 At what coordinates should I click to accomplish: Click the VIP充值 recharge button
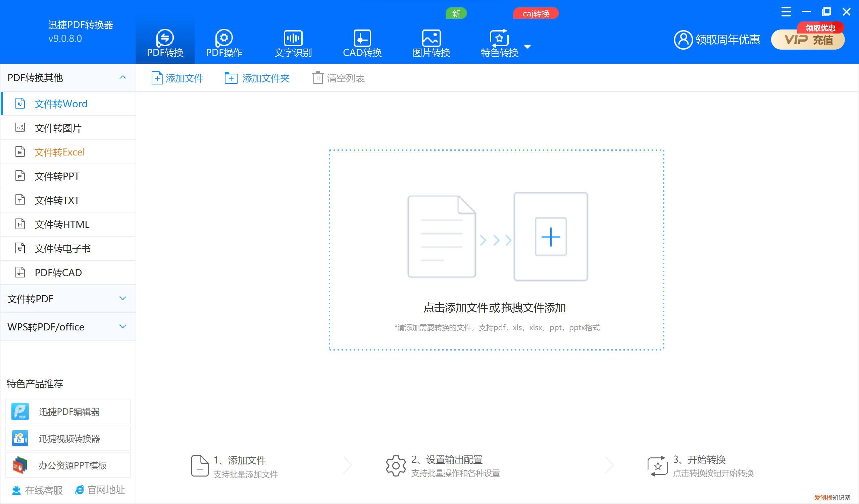808,40
